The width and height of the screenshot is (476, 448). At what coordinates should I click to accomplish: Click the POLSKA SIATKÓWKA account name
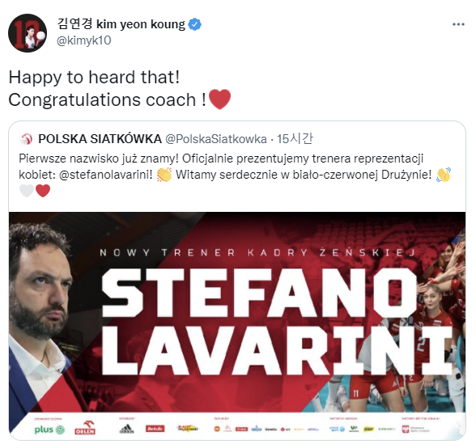100,139
